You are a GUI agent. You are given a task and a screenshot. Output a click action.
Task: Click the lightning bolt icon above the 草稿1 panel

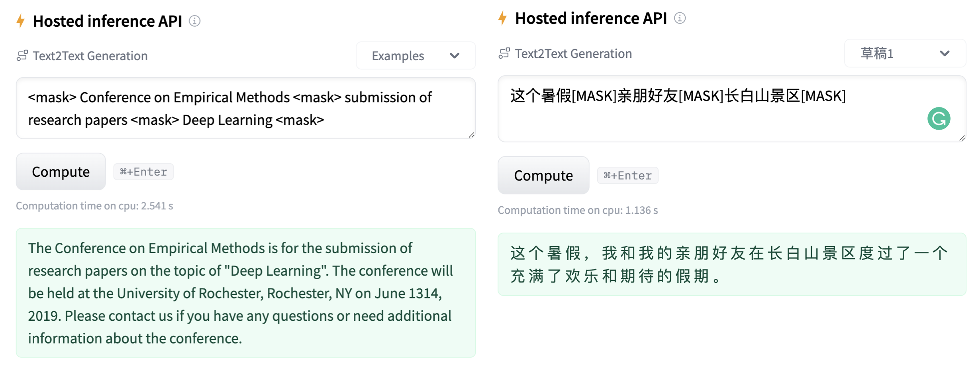pos(503,18)
